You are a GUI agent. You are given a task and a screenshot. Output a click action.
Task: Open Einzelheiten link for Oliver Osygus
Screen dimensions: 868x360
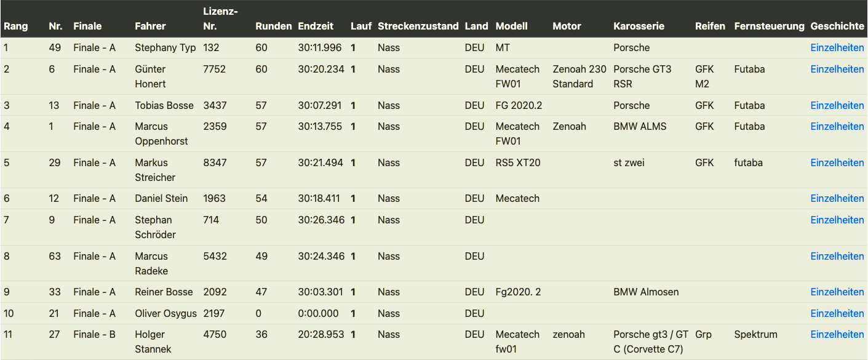coord(837,313)
